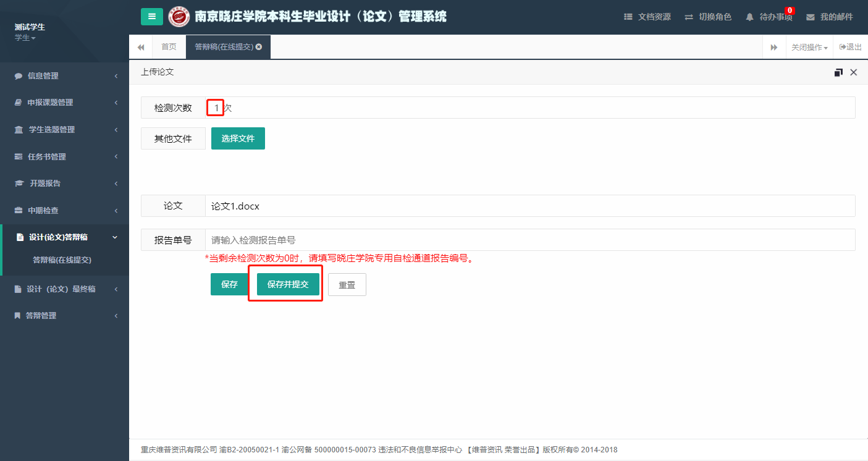Click the 切换角色 switch role icon

(689, 17)
